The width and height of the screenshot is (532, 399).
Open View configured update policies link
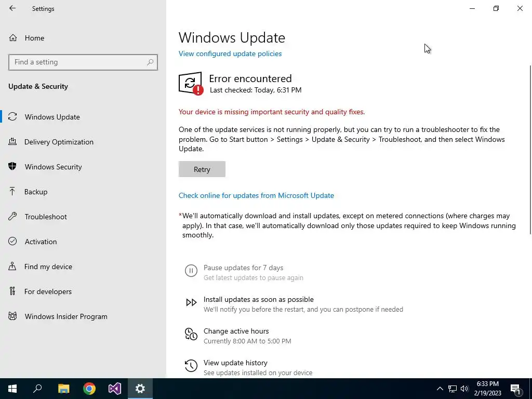[230, 54]
